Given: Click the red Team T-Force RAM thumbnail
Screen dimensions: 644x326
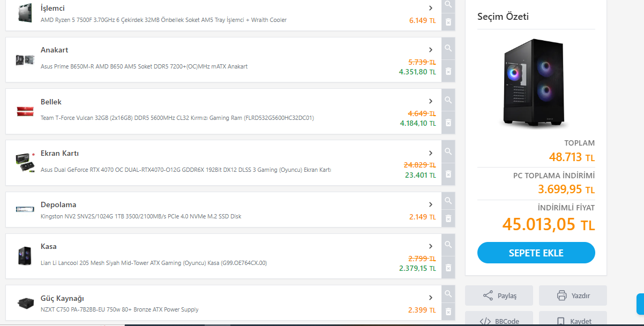Looking at the screenshot, I should pos(25,111).
